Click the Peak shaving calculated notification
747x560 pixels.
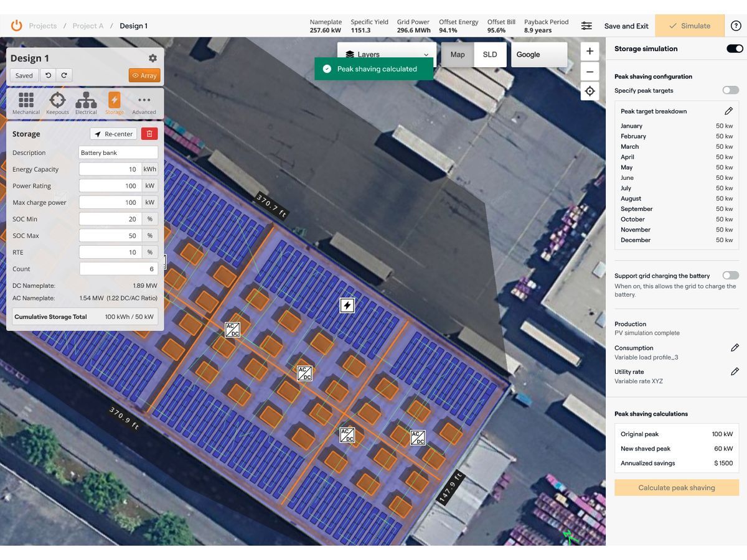click(x=374, y=69)
